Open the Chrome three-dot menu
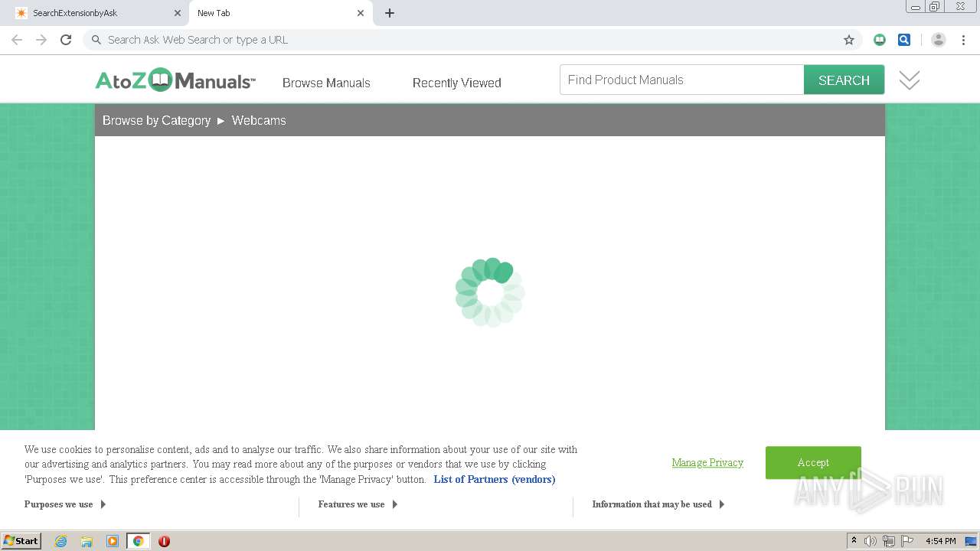The image size is (980, 551). coord(963,40)
